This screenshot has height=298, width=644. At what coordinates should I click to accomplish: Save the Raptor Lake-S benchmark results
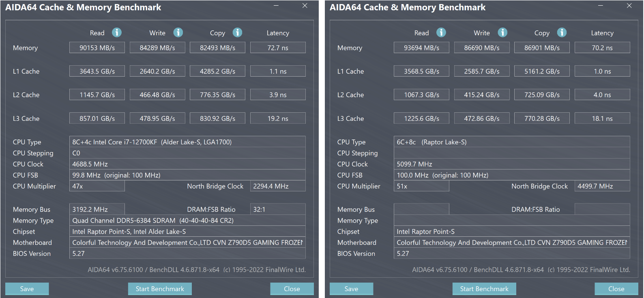[351, 289]
